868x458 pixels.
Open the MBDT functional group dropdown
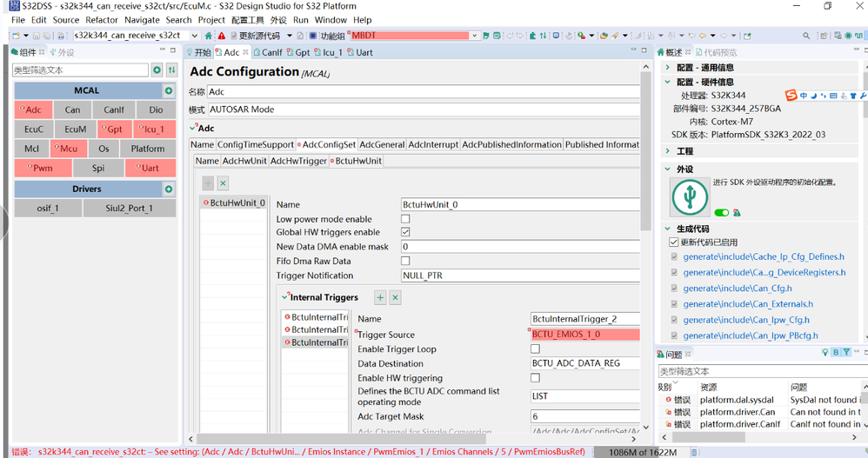tap(474, 36)
